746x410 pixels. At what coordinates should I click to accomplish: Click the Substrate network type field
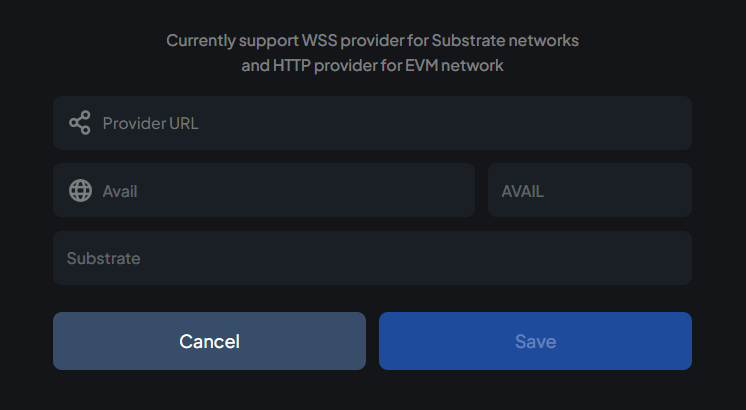coord(372,258)
